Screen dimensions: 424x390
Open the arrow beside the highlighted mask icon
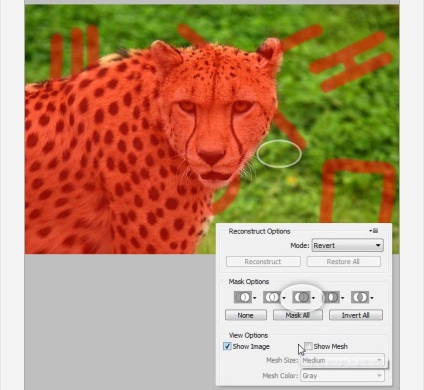click(x=313, y=298)
